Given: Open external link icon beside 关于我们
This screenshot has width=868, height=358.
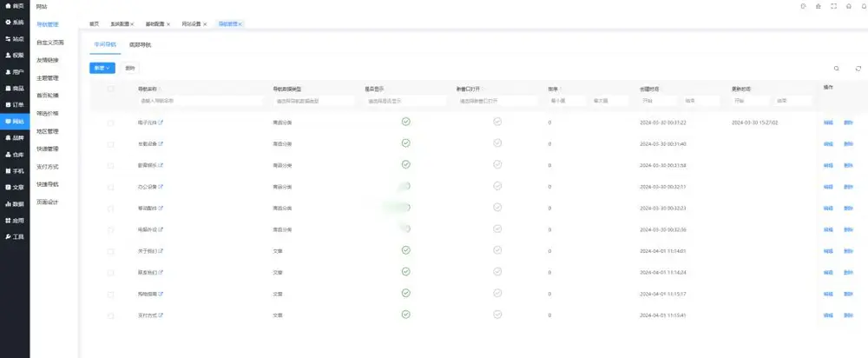Looking at the screenshot, I should coord(161,251).
